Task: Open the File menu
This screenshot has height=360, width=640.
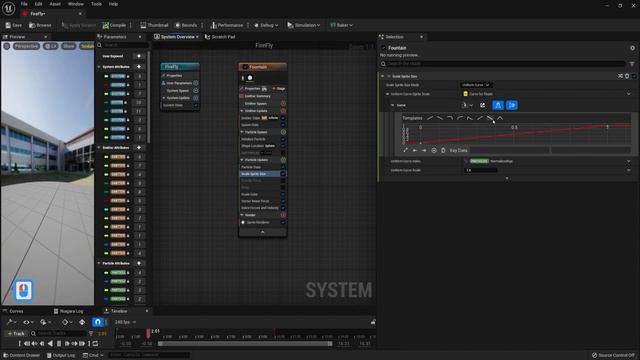Action: coord(24,4)
